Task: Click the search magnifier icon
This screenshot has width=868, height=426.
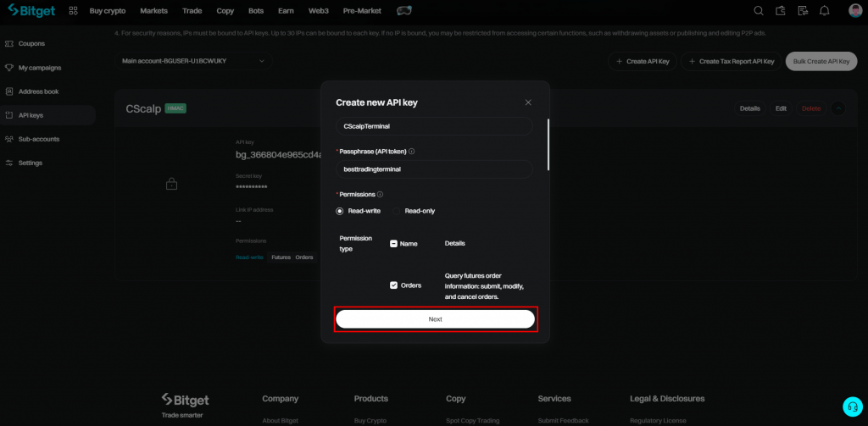Action: pyautogui.click(x=759, y=11)
